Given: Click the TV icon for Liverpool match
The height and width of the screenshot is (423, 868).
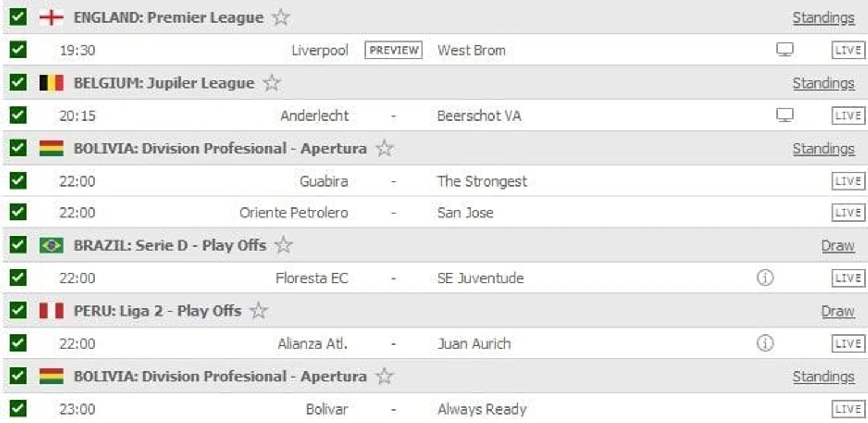Looking at the screenshot, I should (x=785, y=50).
